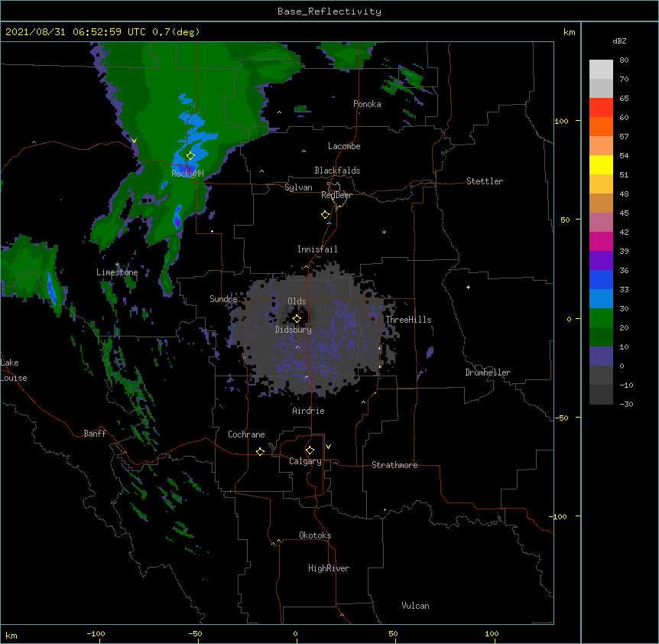Image resolution: width=659 pixels, height=644 pixels.
Task: Pick the 30 dBZ green color swatch
Action: pyautogui.click(x=601, y=317)
